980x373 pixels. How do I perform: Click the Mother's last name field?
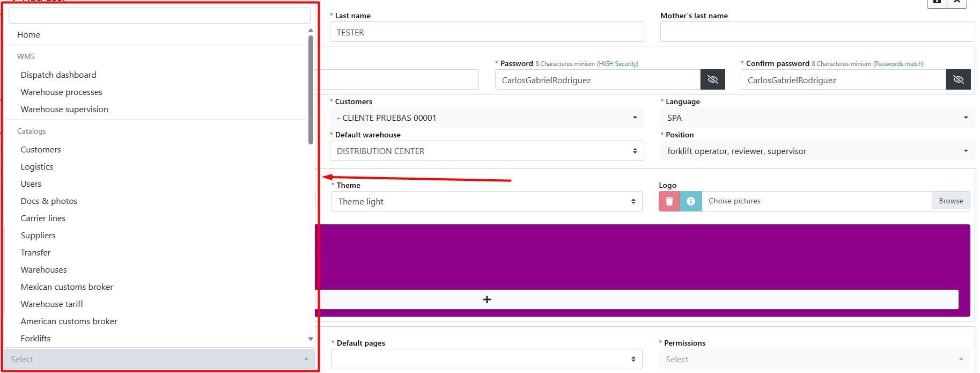click(817, 32)
